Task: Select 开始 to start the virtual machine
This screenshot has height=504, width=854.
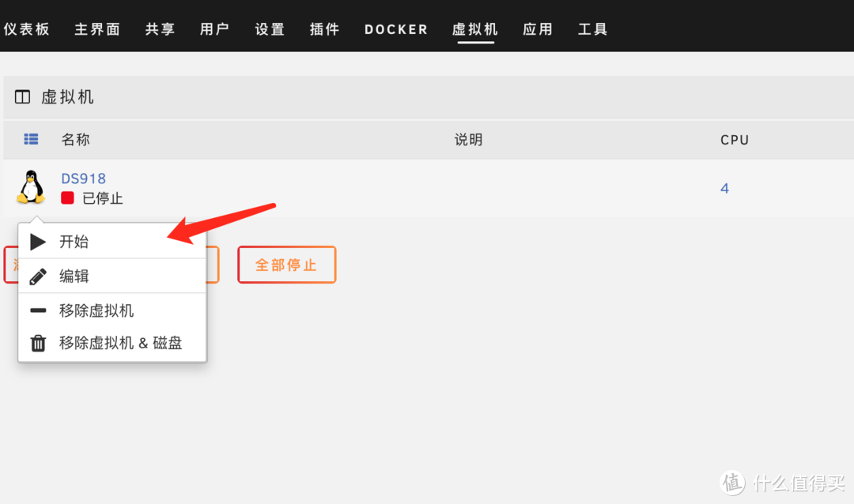Action: pyautogui.click(x=75, y=241)
